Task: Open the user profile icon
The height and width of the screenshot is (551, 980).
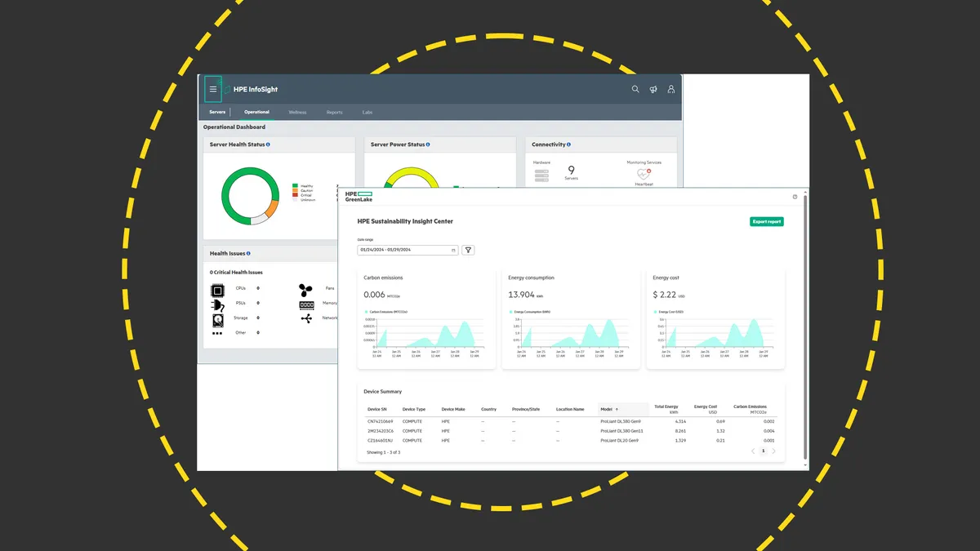Action: click(x=671, y=89)
